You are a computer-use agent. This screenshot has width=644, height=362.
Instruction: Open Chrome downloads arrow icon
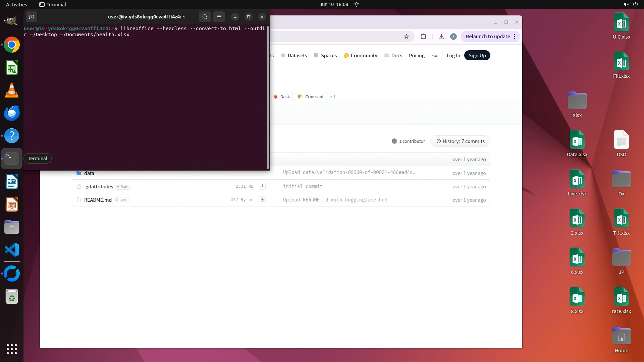(441, 37)
